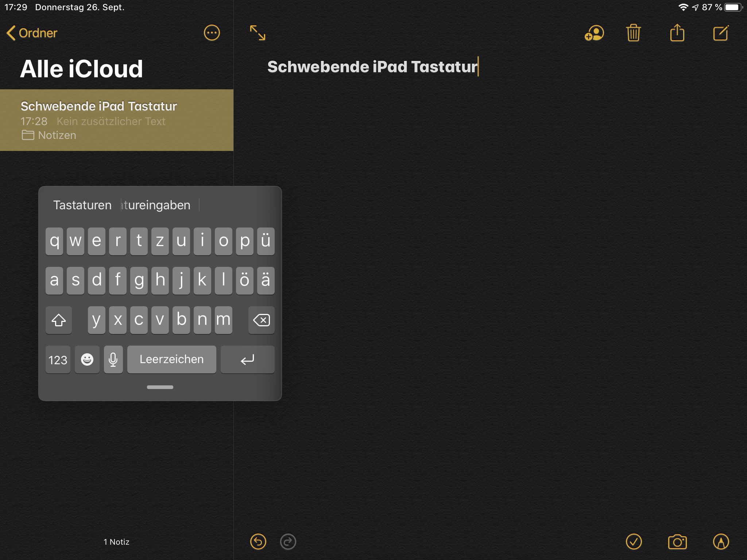Tap the i key

point(202,241)
